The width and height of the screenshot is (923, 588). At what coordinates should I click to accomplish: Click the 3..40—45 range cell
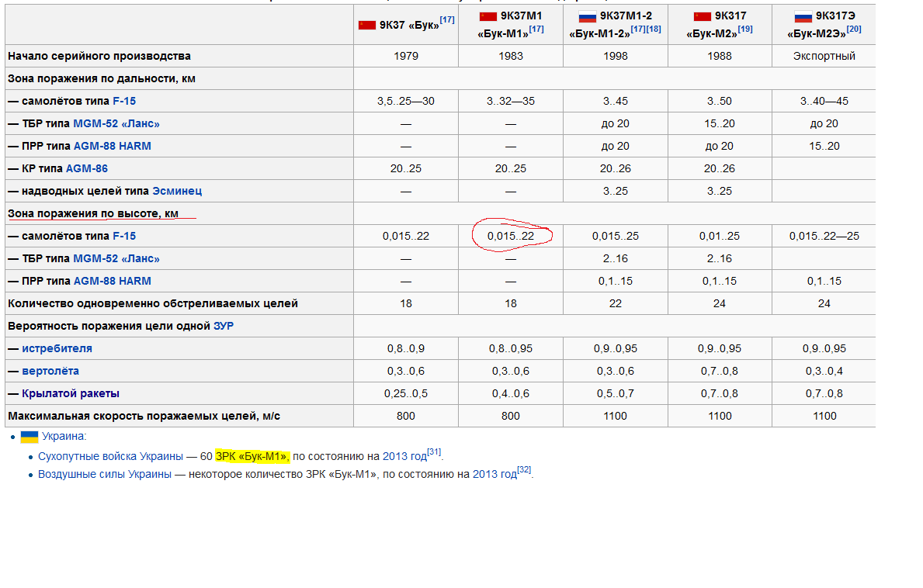824,101
